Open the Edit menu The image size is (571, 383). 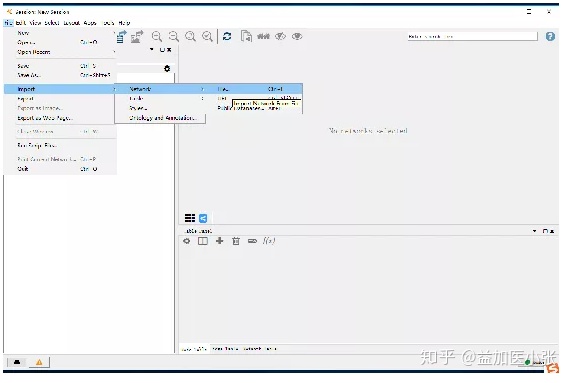[x=21, y=23]
